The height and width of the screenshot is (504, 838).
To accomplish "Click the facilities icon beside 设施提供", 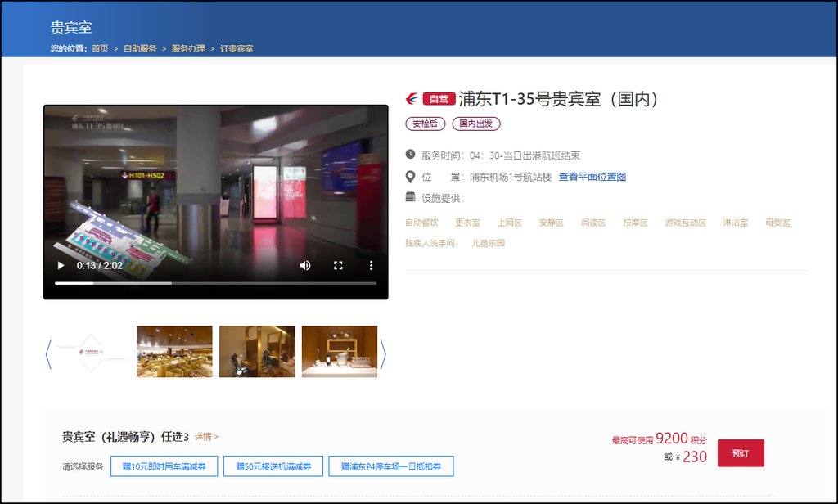I will click(x=410, y=197).
